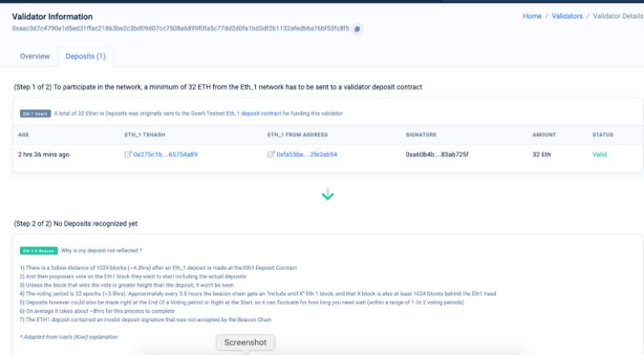Click external link icon beside 0xfa55be address
Image resolution: width=644 pixels, height=355 pixels.
tap(270, 155)
